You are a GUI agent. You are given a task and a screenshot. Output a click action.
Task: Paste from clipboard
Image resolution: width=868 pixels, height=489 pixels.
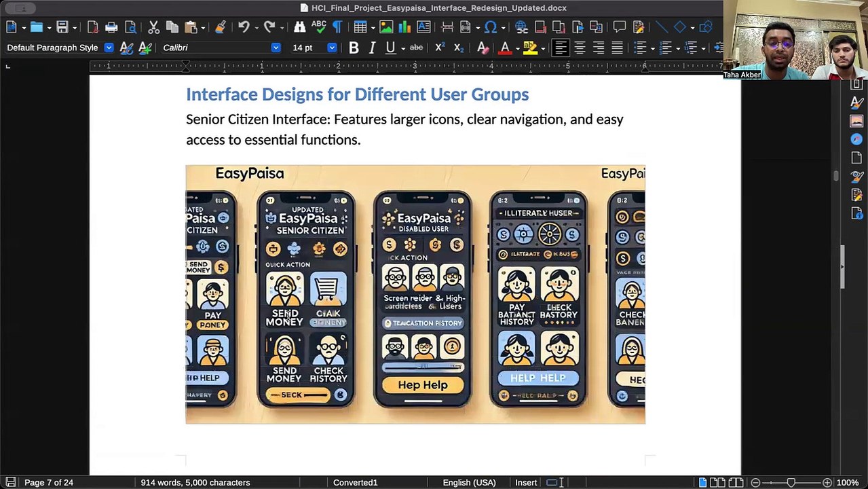(191, 27)
